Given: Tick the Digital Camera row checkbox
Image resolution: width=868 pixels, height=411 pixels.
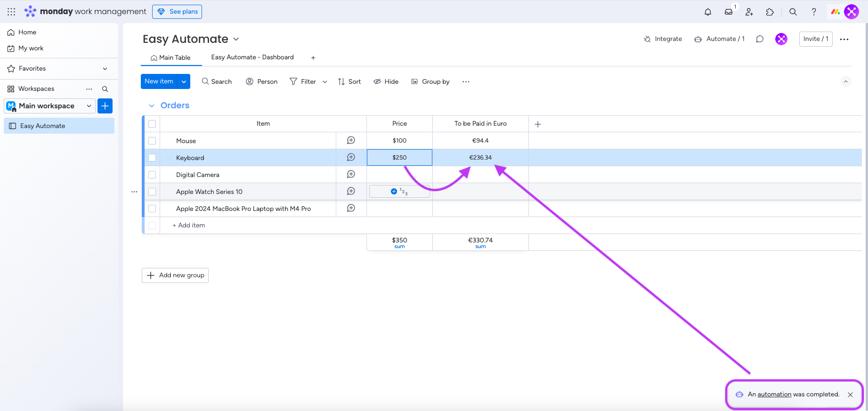Looking at the screenshot, I should pos(152,175).
